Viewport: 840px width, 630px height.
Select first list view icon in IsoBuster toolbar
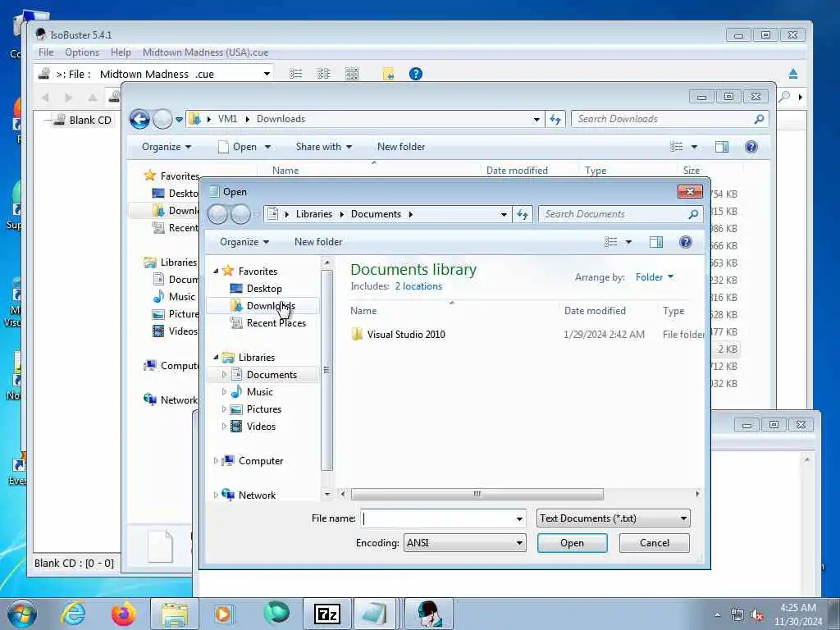[295, 74]
